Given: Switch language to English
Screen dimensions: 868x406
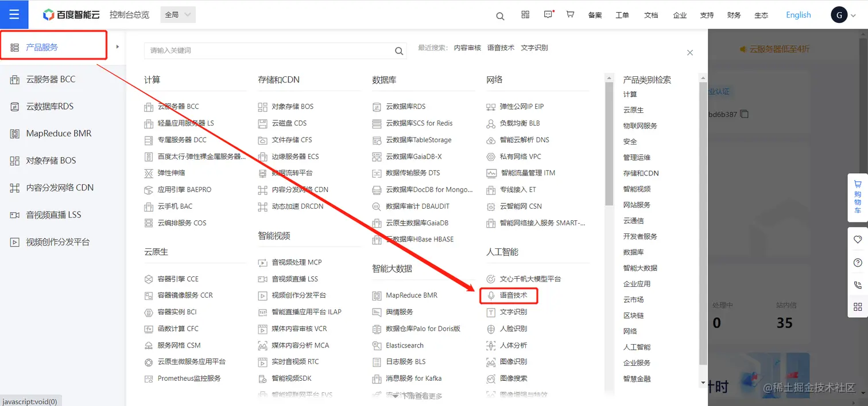Looking at the screenshot, I should point(799,15).
